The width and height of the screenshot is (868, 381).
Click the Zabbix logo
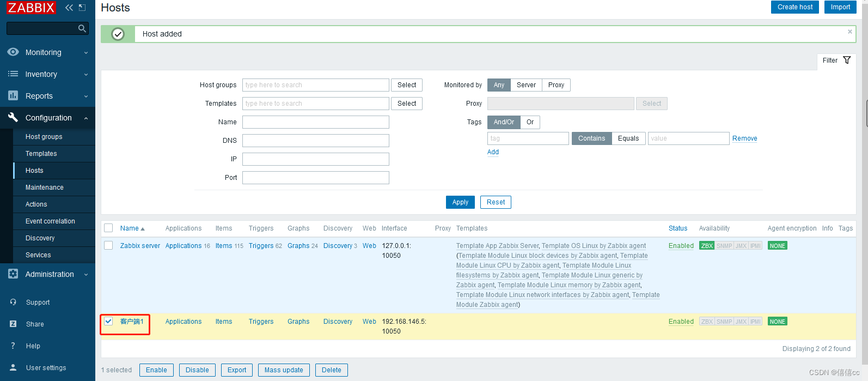(x=31, y=8)
